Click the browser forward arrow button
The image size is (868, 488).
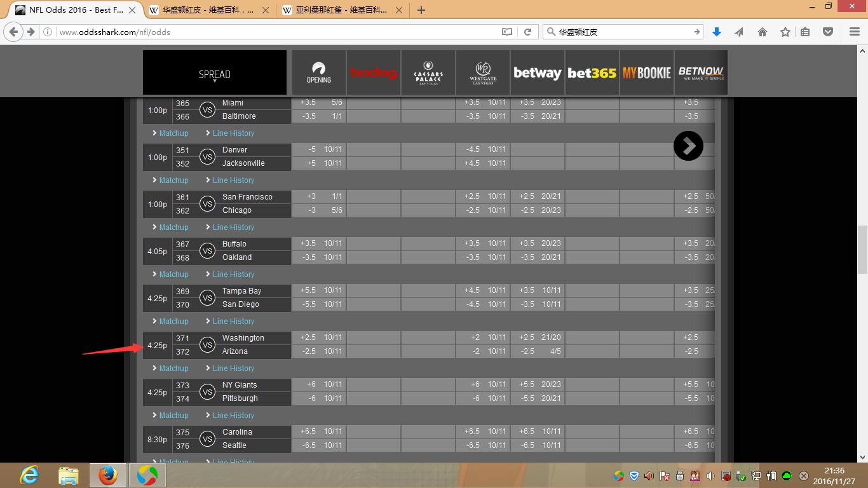(31, 32)
